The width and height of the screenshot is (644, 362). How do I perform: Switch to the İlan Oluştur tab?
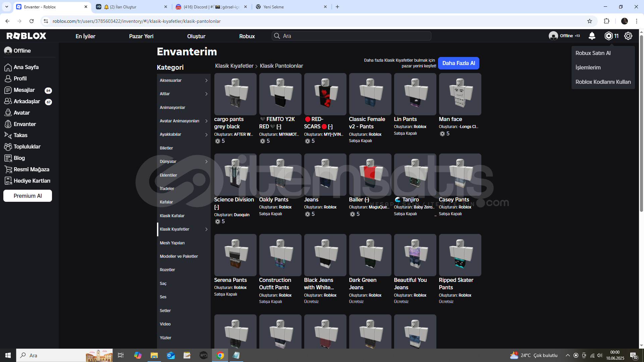[132, 7]
